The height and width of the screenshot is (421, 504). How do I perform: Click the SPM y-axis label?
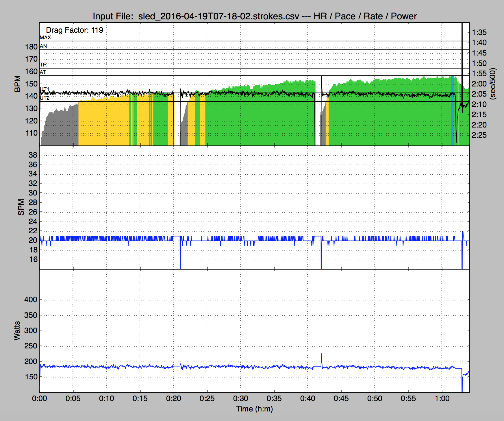[x=21, y=207]
